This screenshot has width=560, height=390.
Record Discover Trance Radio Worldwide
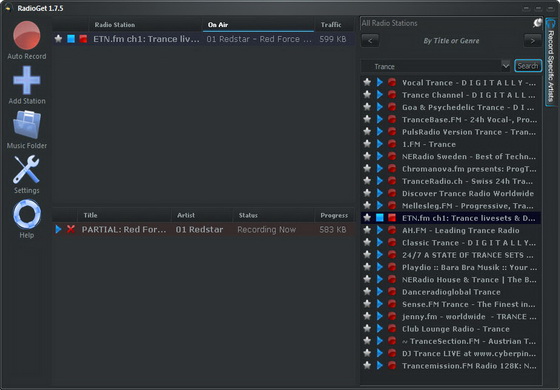392,194
